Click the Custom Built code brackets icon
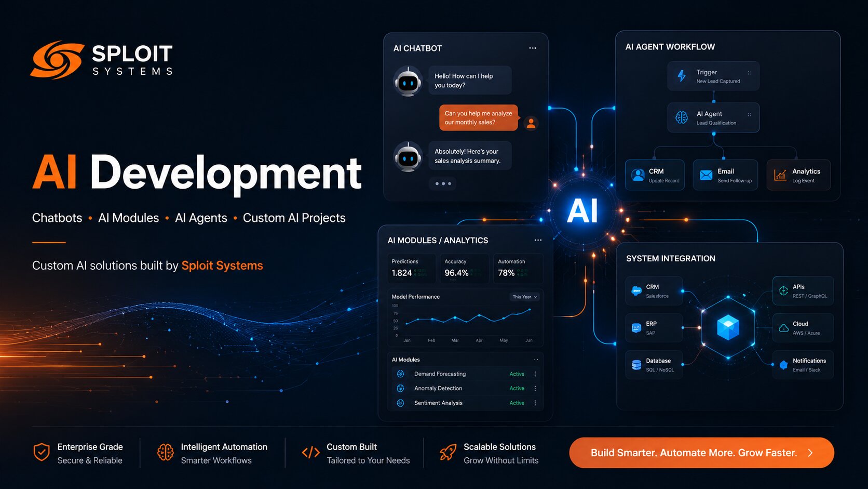The image size is (868, 489). 310,453
